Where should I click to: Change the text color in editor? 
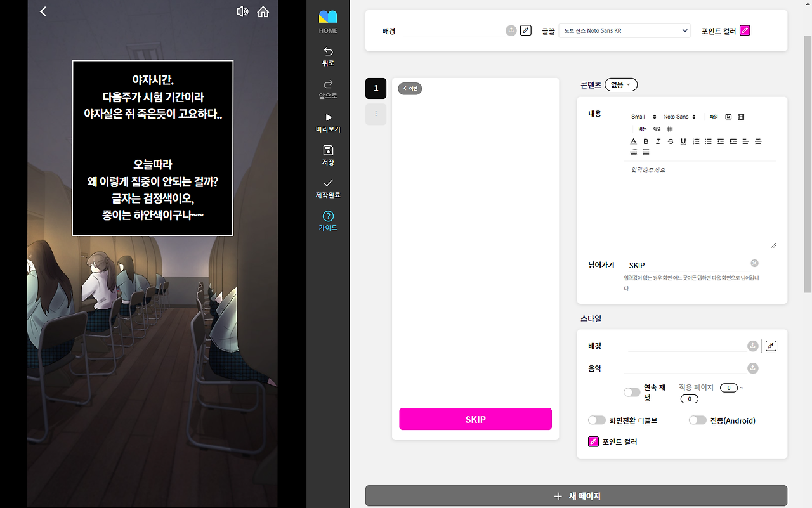click(x=633, y=141)
